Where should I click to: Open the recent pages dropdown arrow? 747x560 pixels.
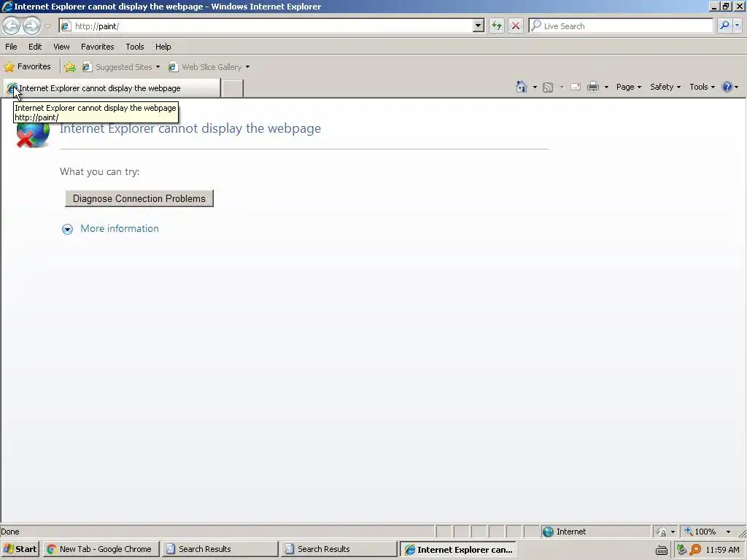point(47,26)
